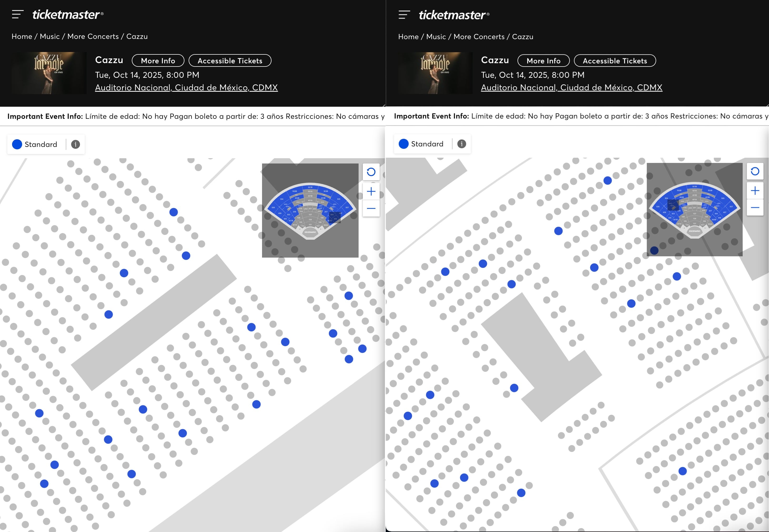769x532 pixels.
Task: Click info icon beside Standard in right window
Action: 461,144
